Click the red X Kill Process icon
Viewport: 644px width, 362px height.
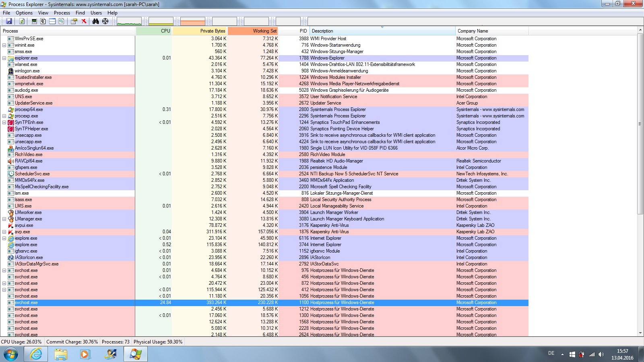[x=84, y=21]
